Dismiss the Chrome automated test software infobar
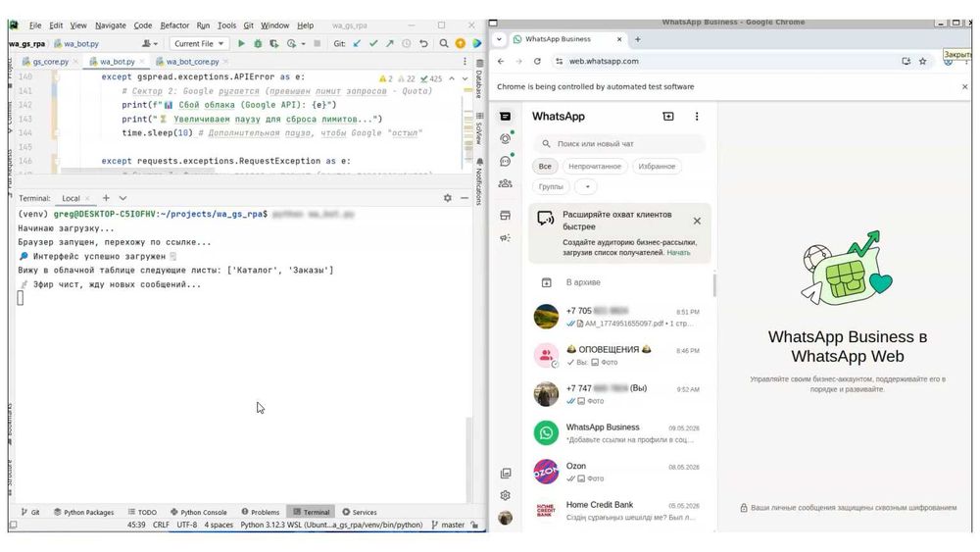 [964, 87]
